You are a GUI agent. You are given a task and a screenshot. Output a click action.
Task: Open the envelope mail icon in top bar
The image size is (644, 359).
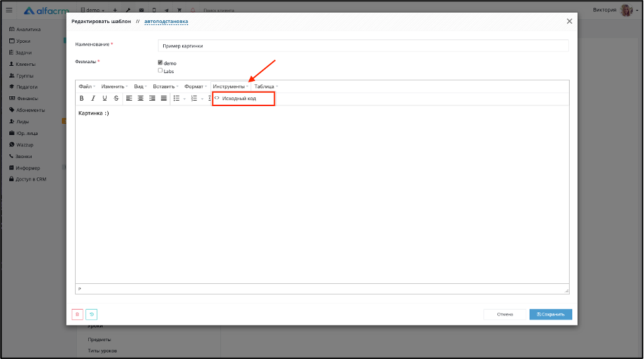click(x=141, y=11)
